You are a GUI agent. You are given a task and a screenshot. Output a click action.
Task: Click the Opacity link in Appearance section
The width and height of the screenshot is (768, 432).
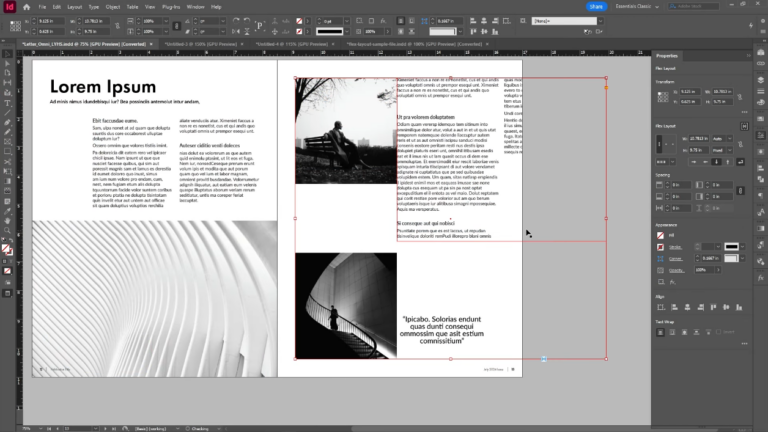pyautogui.click(x=676, y=270)
